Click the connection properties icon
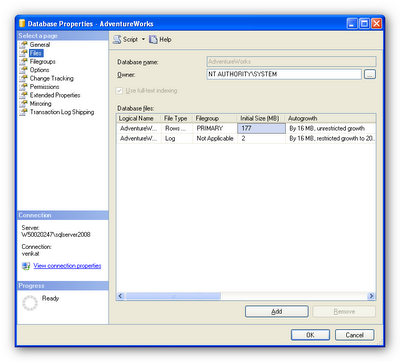The image size is (400, 362). (26, 266)
